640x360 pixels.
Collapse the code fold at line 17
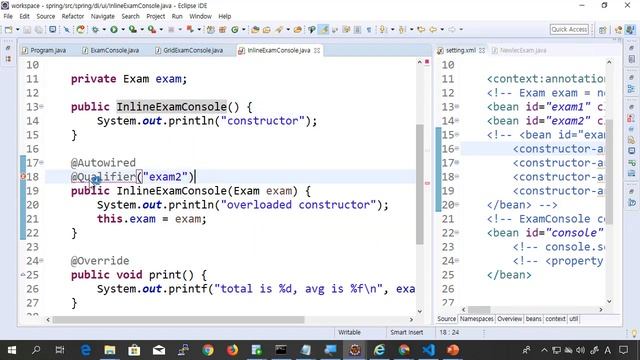(x=42, y=163)
